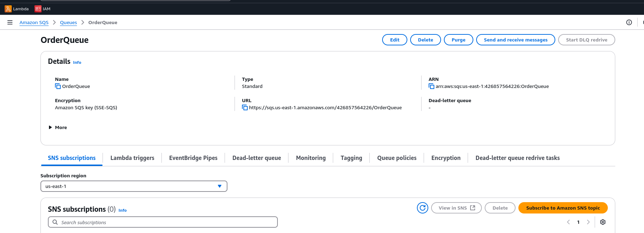Go to next subscriptions page
644x233 pixels.
[588, 222]
